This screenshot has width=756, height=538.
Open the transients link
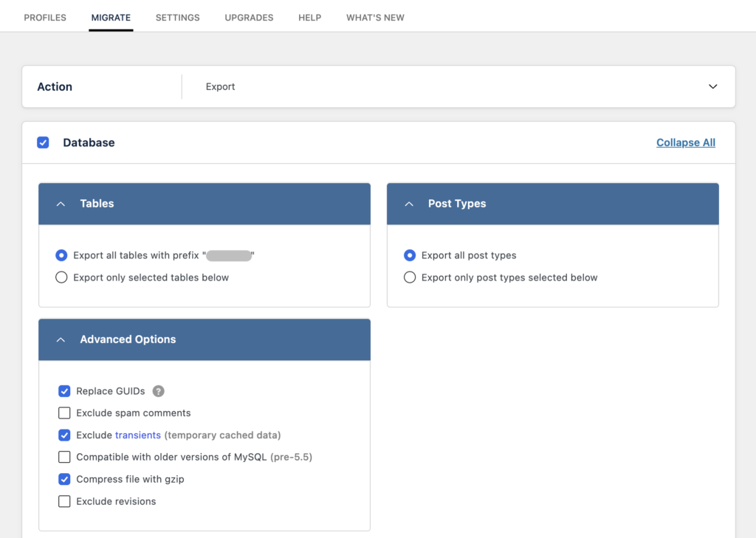point(138,435)
